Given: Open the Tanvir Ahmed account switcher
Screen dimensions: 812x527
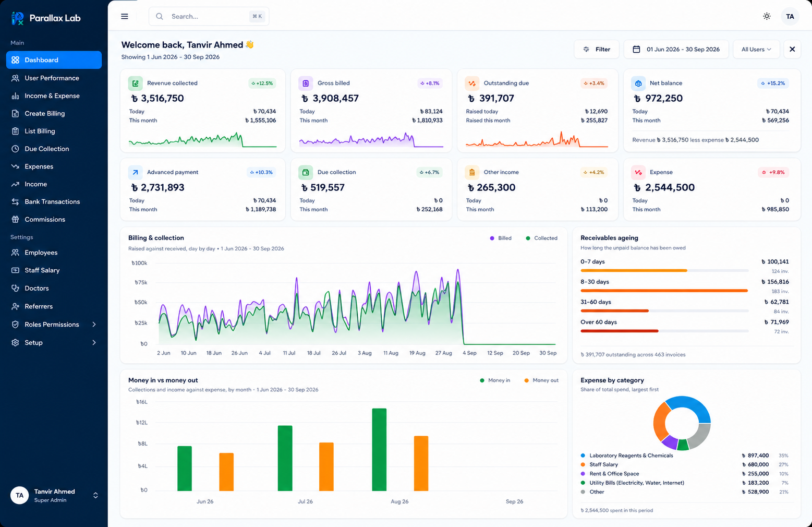Looking at the screenshot, I should point(54,496).
